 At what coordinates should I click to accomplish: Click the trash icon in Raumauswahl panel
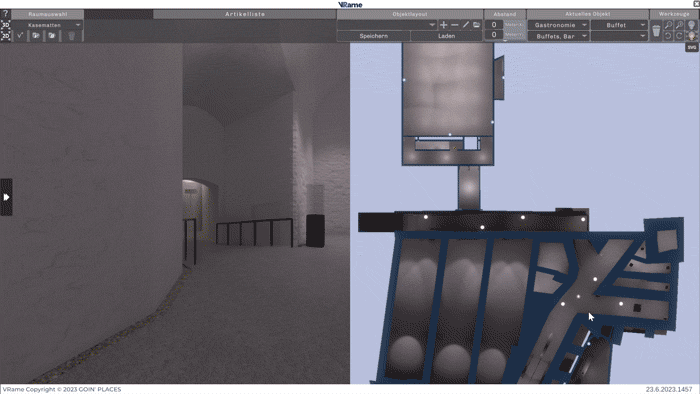tap(71, 36)
